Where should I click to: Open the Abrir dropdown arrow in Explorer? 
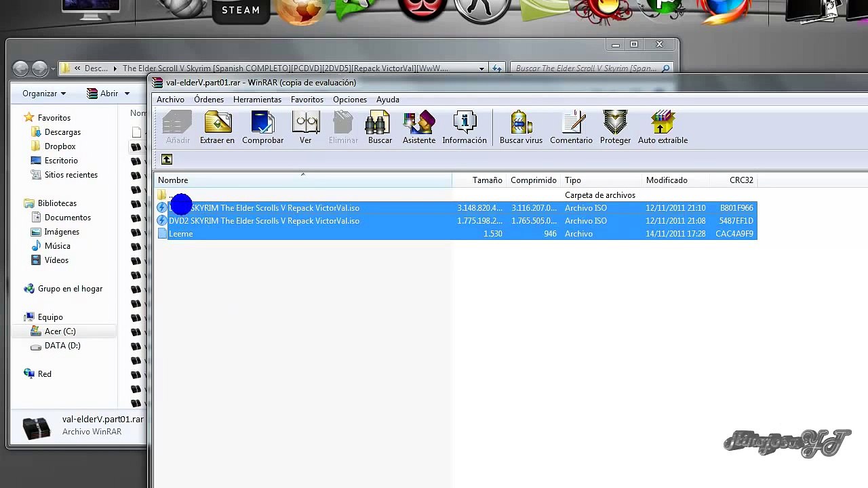pos(127,94)
